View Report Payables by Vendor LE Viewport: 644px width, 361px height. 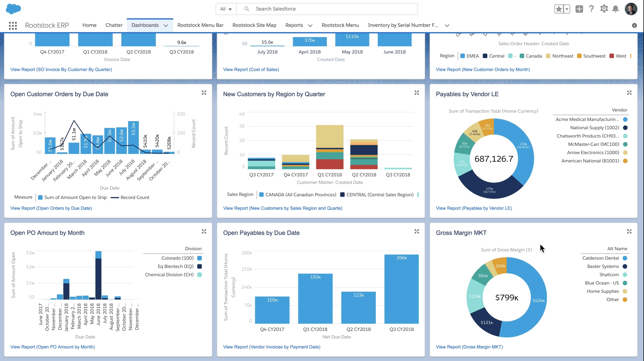click(474, 208)
